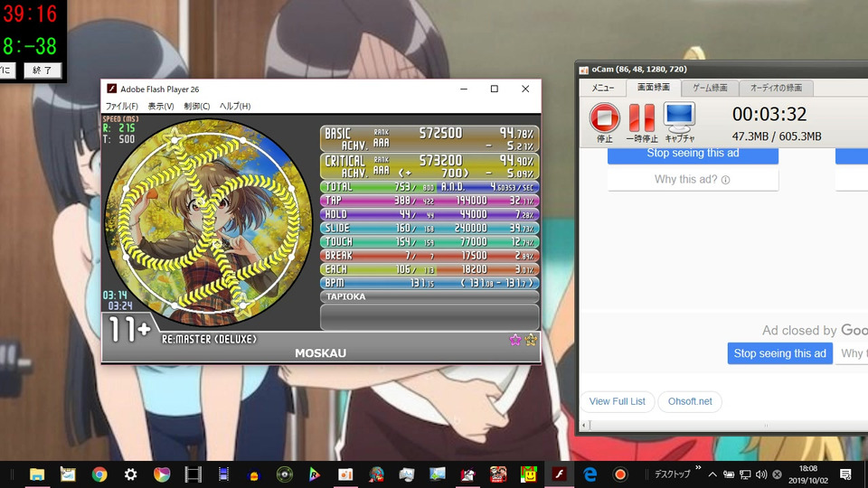Click the pink star badge beside RE:MASTER
868x488 pixels.
pyautogui.click(x=514, y=340)
